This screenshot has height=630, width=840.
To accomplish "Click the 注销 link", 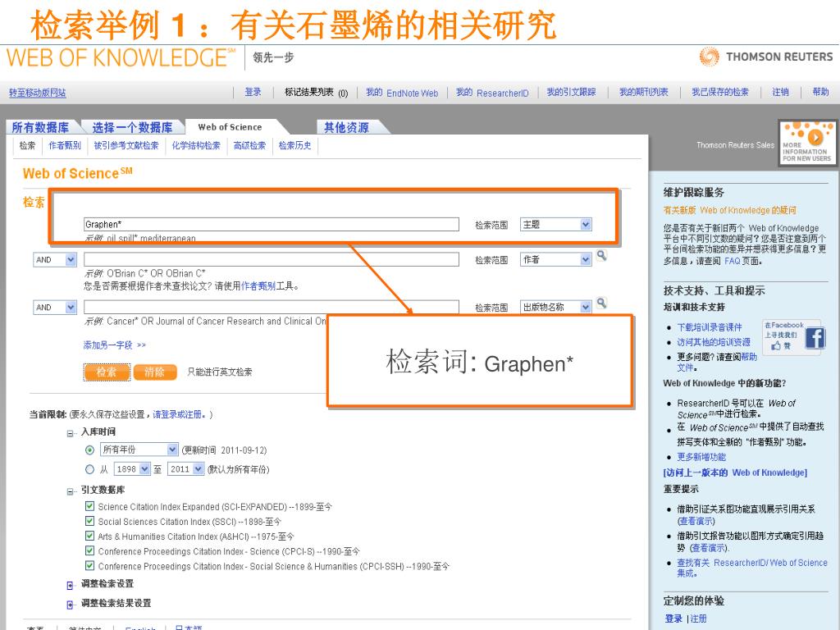I will 780,92.
